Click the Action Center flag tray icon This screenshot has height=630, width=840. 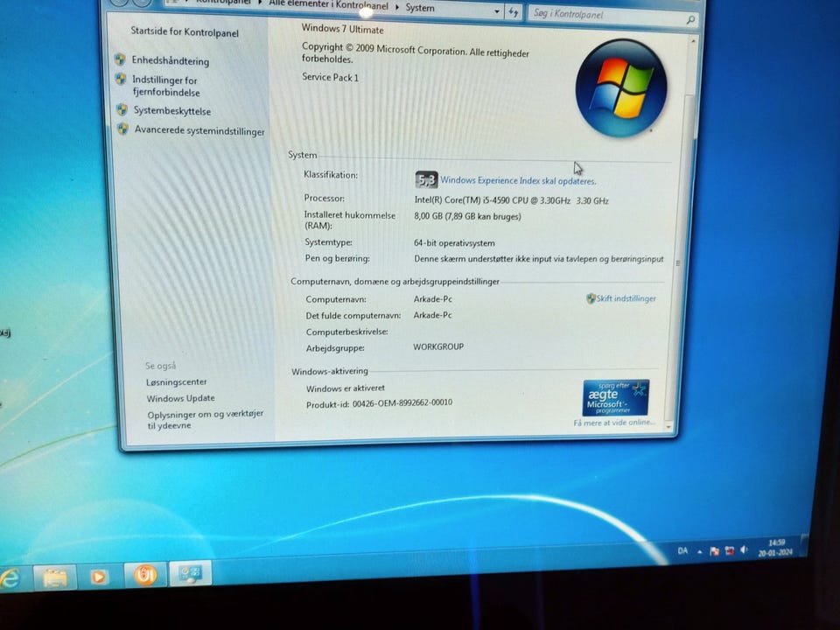coord(714,550)
